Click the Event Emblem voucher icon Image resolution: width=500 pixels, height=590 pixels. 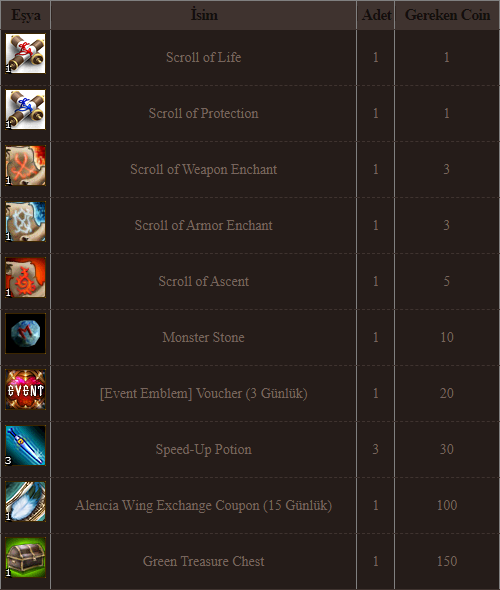tap(25, 389)
